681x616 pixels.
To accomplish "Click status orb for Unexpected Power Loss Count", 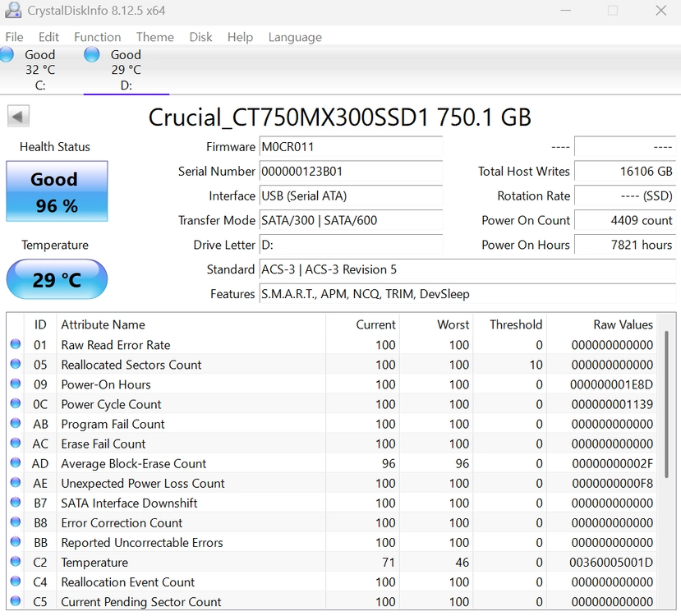I will [16, 482].
